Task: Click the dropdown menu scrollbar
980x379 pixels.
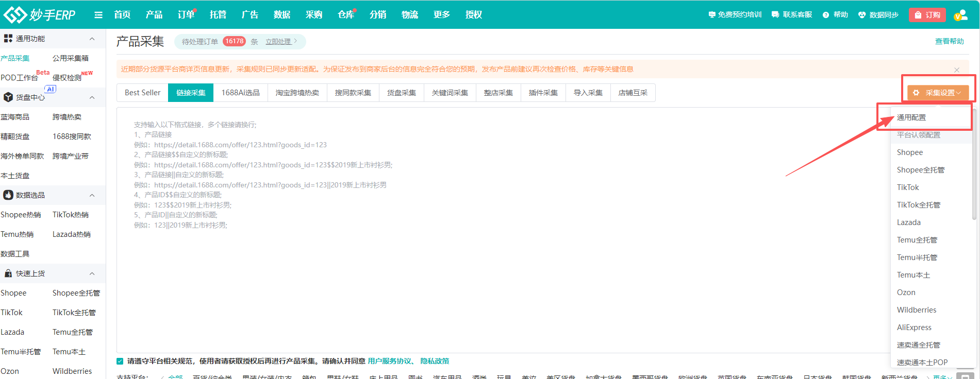Action: click(x=974, y=164)
